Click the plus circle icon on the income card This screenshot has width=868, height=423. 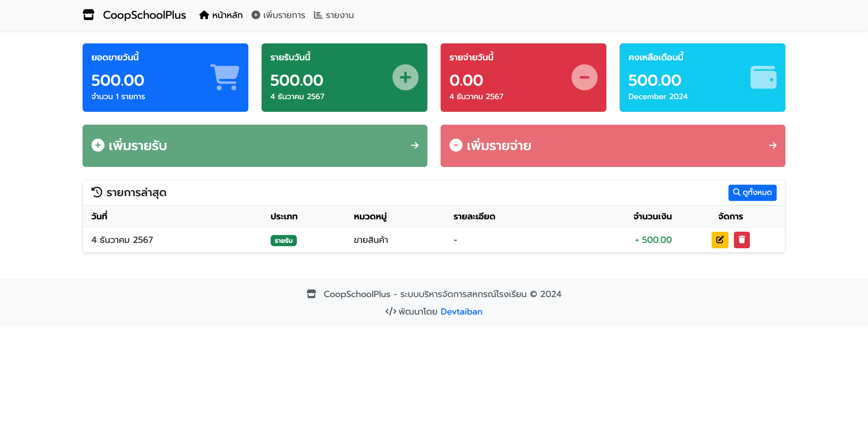coord(405,77)
